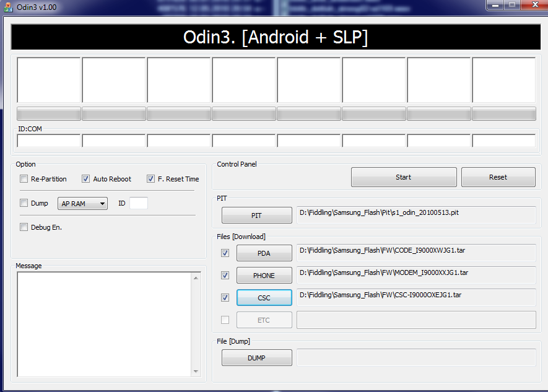Click the Message box scroll down arrow
This screenshot has height=392, width=548.
pyautogui.click(x=196, y=372)
